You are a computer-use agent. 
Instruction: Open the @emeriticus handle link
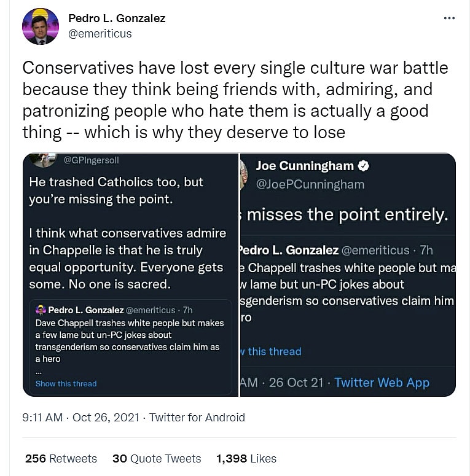[x=100, y=34]
